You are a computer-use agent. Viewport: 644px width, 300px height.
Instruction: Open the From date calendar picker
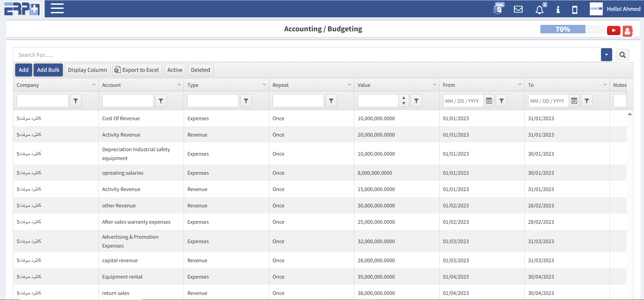tap(489, 101)
